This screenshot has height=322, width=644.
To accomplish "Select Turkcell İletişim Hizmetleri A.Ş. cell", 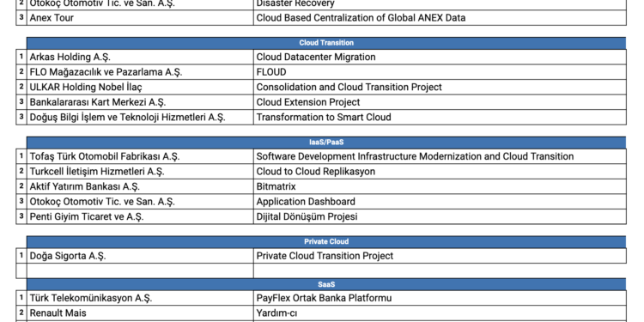I will pyautogui.click(x=140, y=172).
